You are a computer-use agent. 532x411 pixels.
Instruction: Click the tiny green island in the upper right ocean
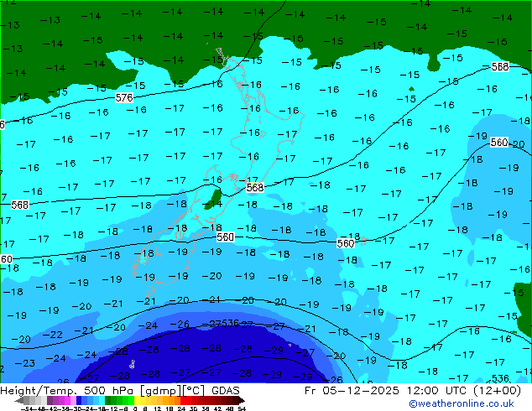[411, 89]
